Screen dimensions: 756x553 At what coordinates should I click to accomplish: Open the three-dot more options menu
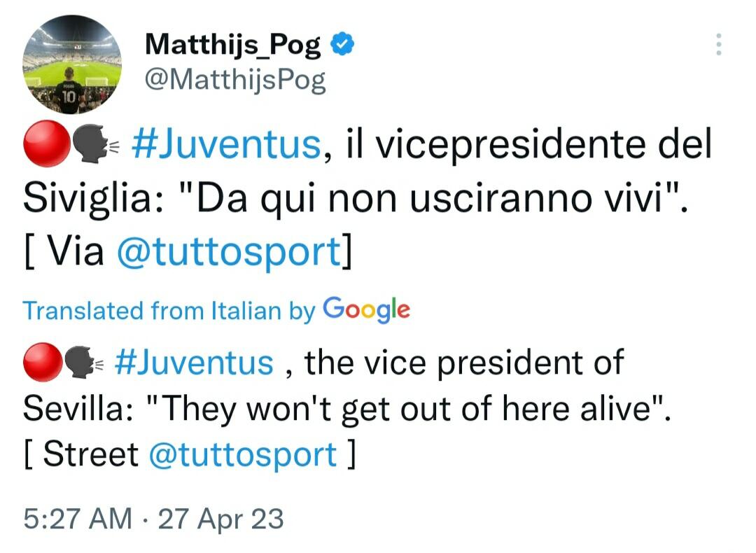717,45
